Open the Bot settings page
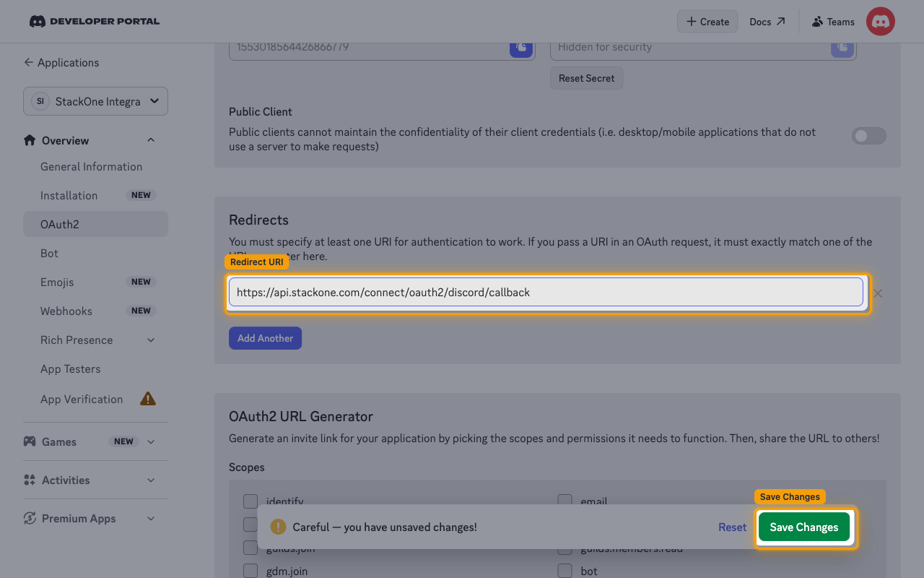Screen dimensions: 924x578 49,253
